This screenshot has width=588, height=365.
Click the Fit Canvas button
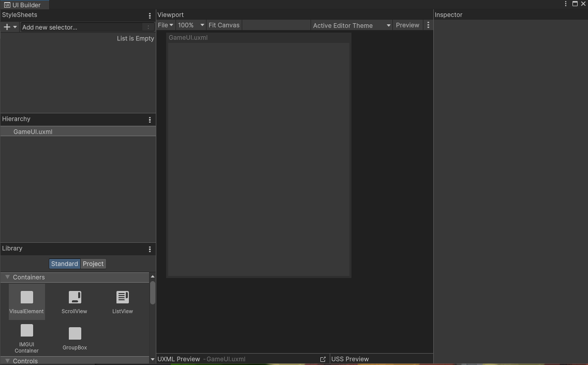tap(224, 25)
